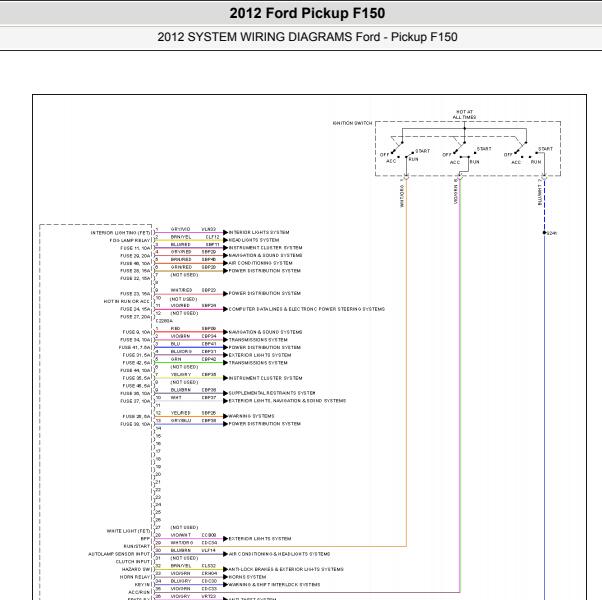602x600 pixels.
Task: Click the 'HOT AT ALL TIMES' label
Action: click(464, 114)
